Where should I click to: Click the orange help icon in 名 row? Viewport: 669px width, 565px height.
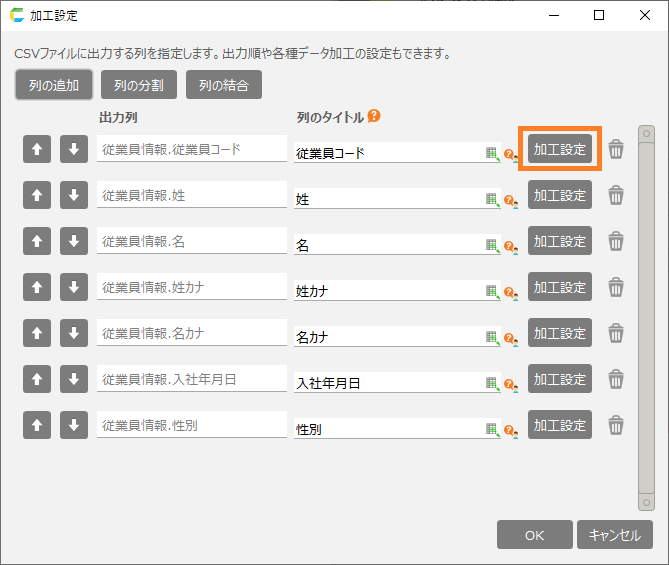pos(509,246)
